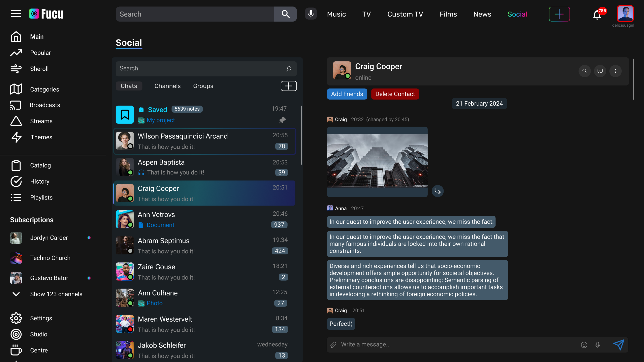Open the green plus create menu in header

[x=559, y=14]
